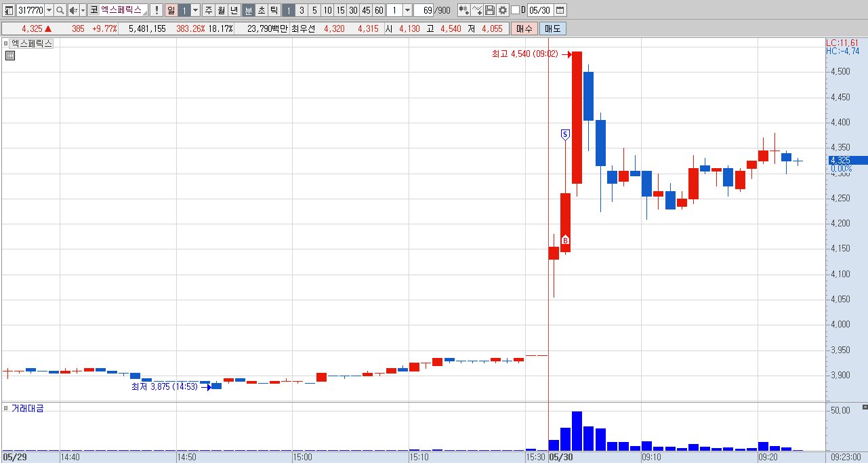This screenshot has width=868, height=463.
Task: Open the custom minute interval dropdown
Action: [407, 10]
